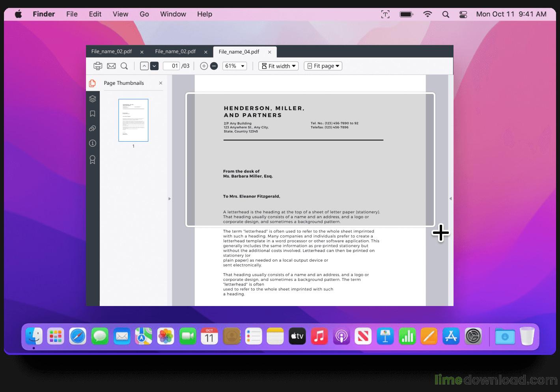560x392 pixels.
Task: Expand the Fit page dropdown
Action: [323, 66]
